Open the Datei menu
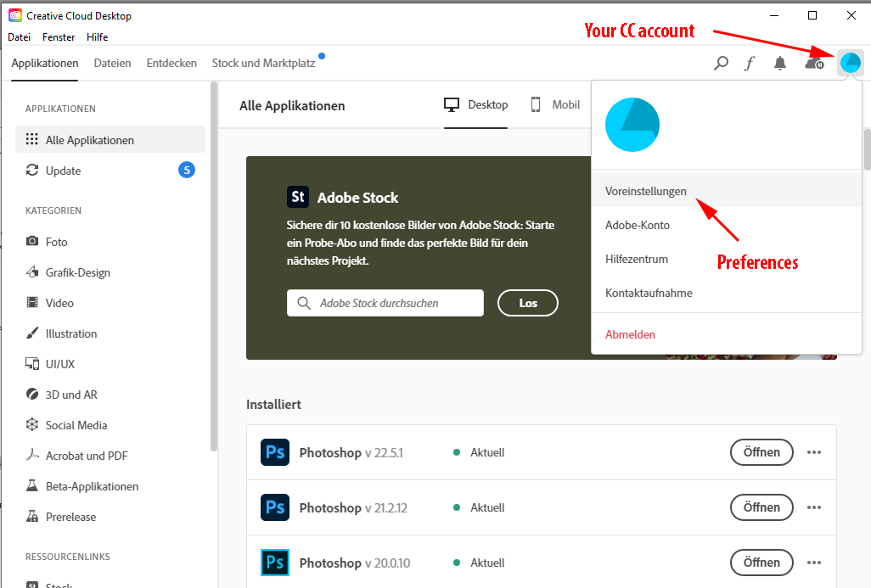Screen dimensions: 871x588 (19, 36)
